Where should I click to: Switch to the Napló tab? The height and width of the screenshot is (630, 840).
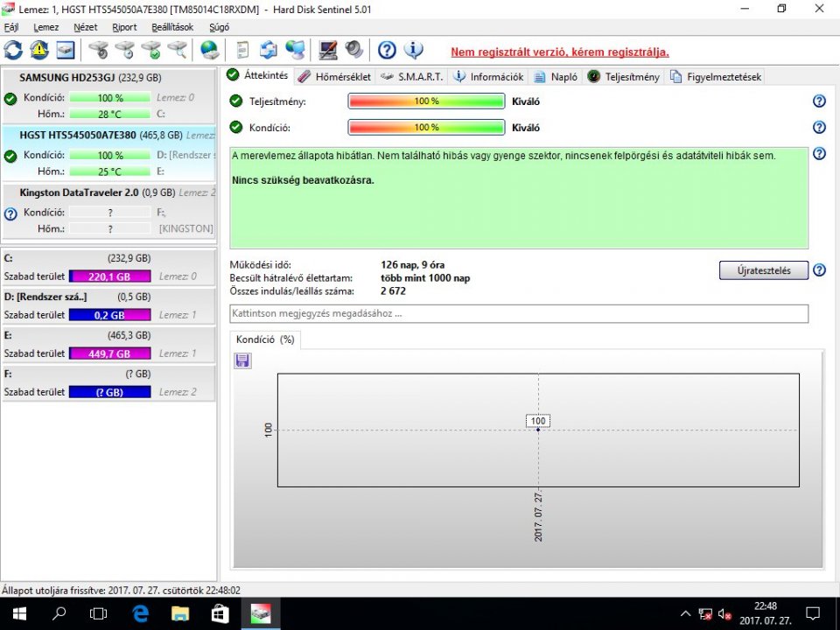click(x=556, y=77)
